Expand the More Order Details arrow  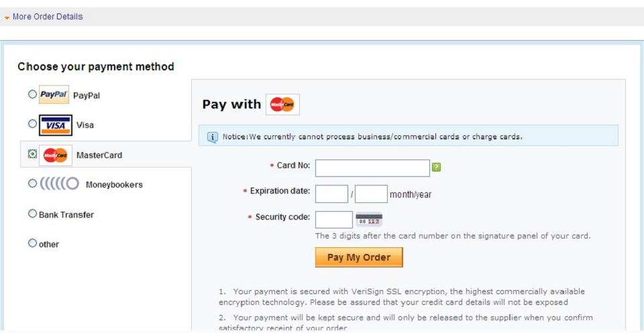point(7,17)
